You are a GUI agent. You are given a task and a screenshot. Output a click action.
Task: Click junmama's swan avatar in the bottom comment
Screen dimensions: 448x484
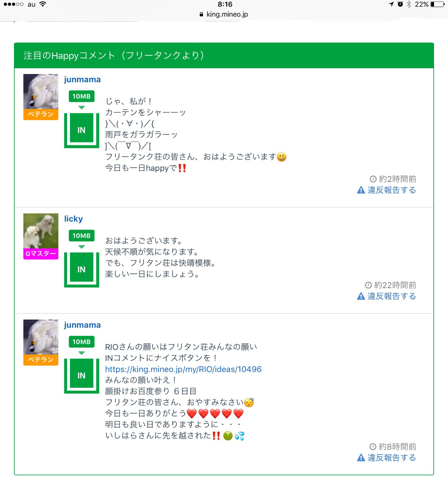click(41, 337)
